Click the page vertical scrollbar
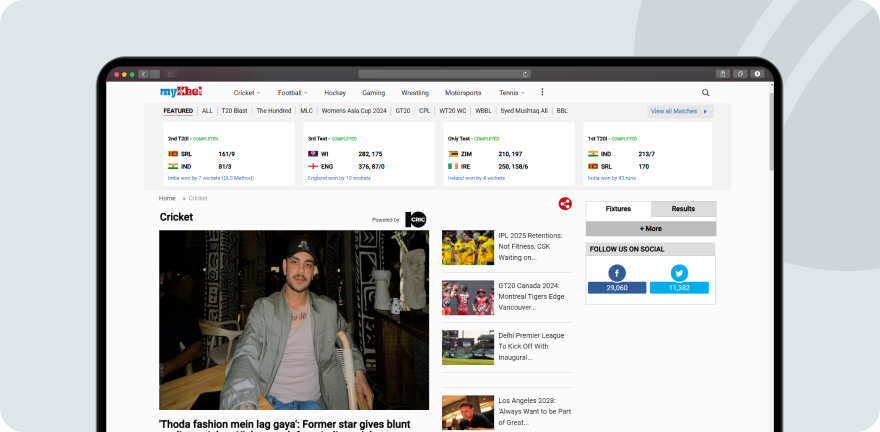The image size is (880, 432). [x=772, y=132]
